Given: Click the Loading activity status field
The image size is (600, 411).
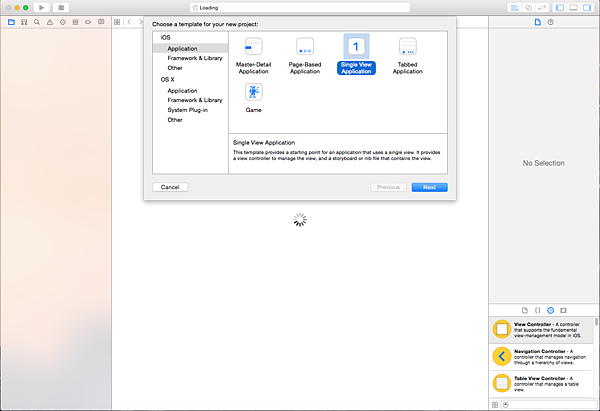Looking at the screenshot, I should tap(300, 8).
